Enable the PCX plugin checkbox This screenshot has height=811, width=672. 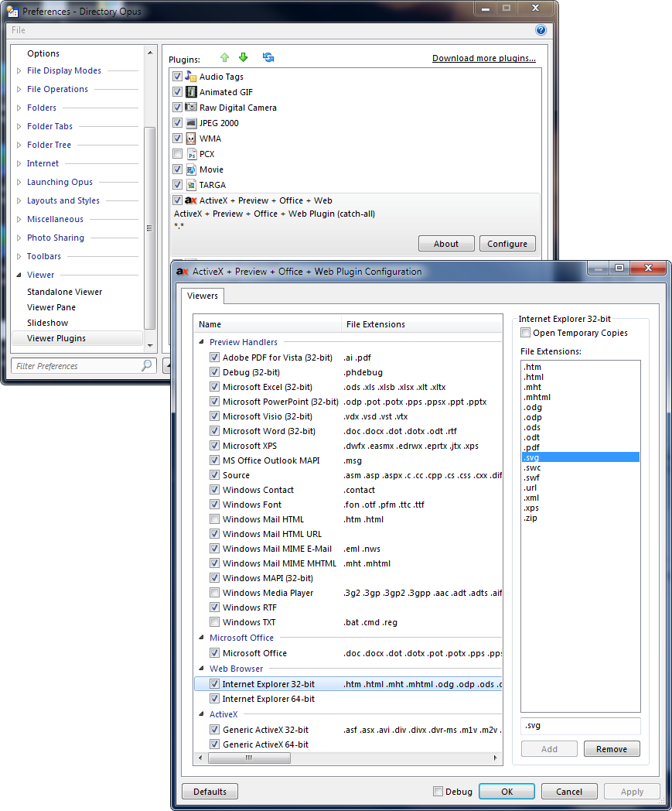177,154
